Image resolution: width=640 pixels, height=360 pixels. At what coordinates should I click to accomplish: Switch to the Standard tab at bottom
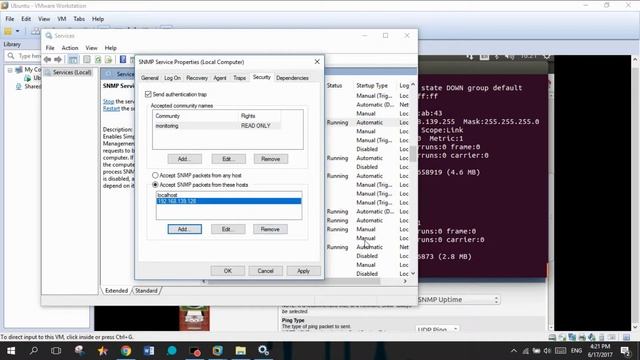[146, 291]
